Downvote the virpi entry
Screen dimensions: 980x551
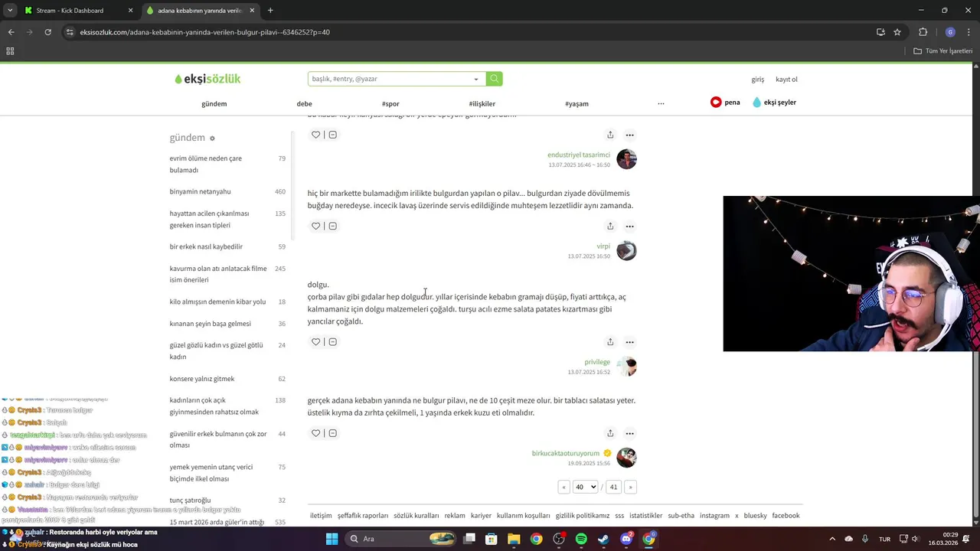click(332, 226)
